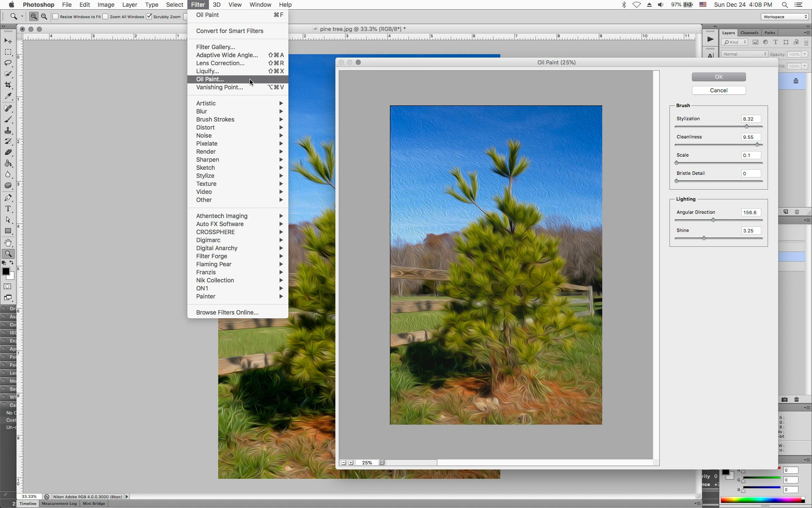The width and height of the screenshot is (812, 508).
Task: Disable the Scrubby Zoom checkbox
Action: click(149, 17)
